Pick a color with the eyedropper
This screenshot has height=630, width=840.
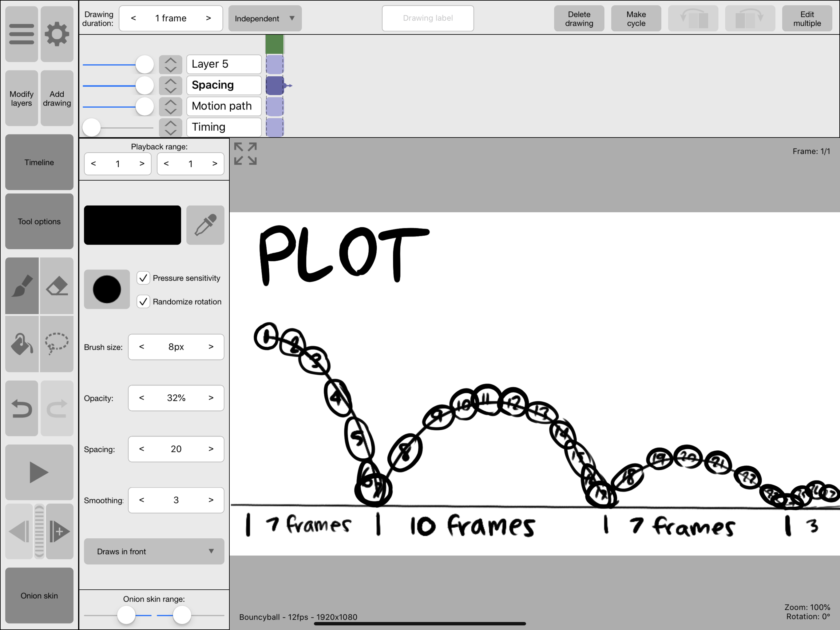pyautogui.click(x=205, y=225)
